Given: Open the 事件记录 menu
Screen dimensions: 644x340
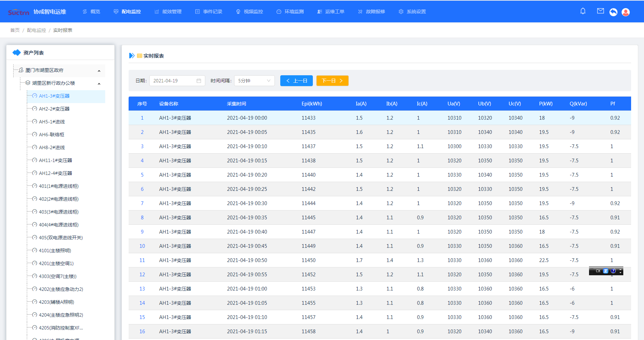Looking at the screenshot, I should click(209, 12).
